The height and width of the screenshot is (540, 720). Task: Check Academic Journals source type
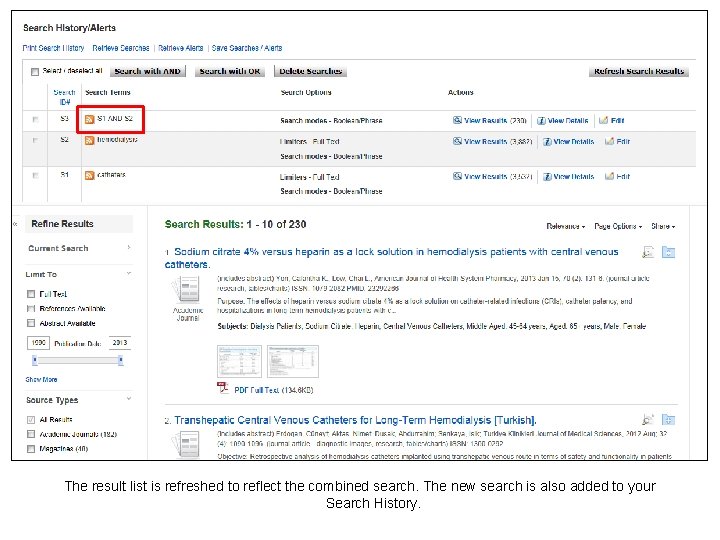click(31, 434)
